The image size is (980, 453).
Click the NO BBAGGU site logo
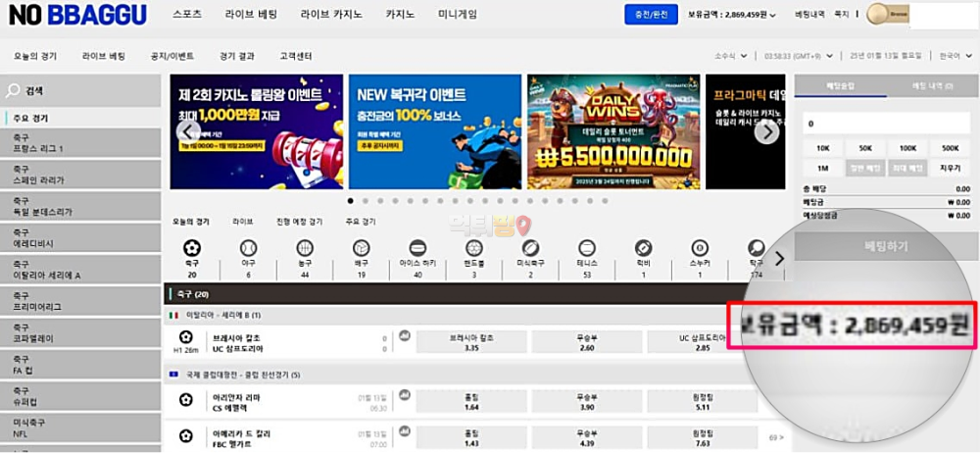[77, 15]
